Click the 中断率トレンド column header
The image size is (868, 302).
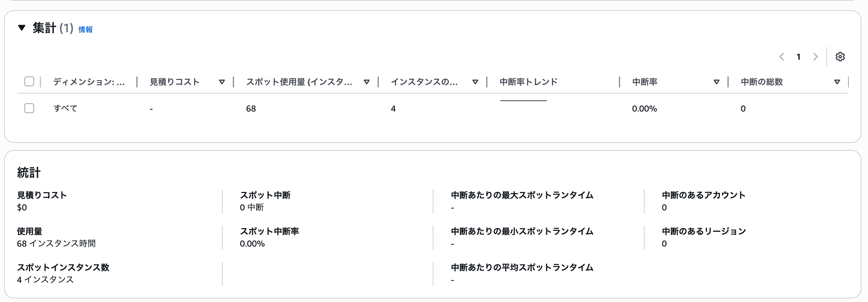tap(528, 82)
